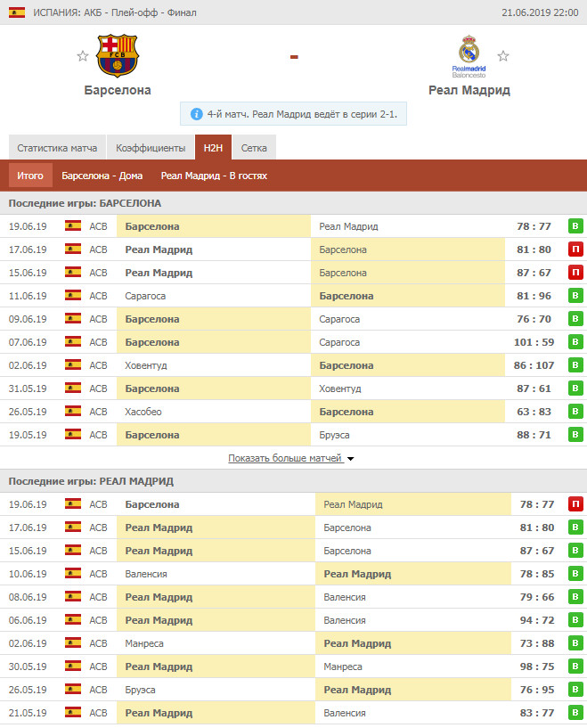Click the Spain flag in the header
Screen dimensions: 587x728
[17, 12]
